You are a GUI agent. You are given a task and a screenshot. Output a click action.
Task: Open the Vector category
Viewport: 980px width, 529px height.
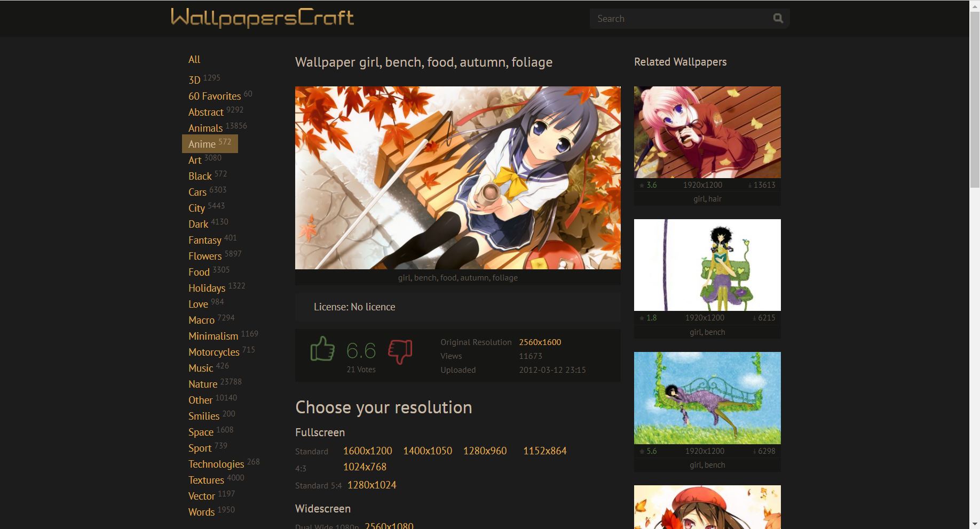(202, 496)
